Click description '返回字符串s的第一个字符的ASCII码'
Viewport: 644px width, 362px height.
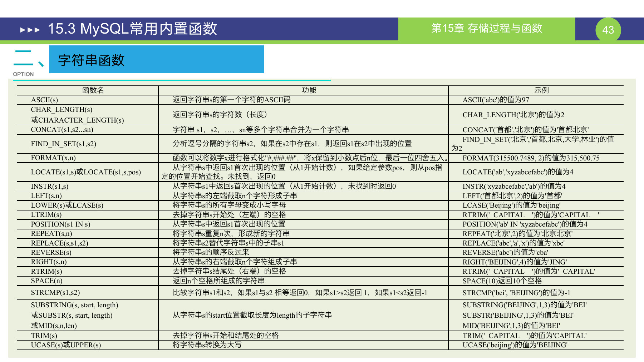click(232, 100)
